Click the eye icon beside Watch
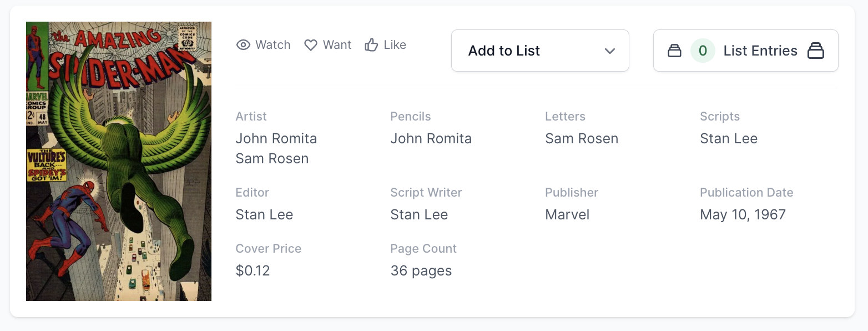 pyautogui.click(x=243, y=45)
